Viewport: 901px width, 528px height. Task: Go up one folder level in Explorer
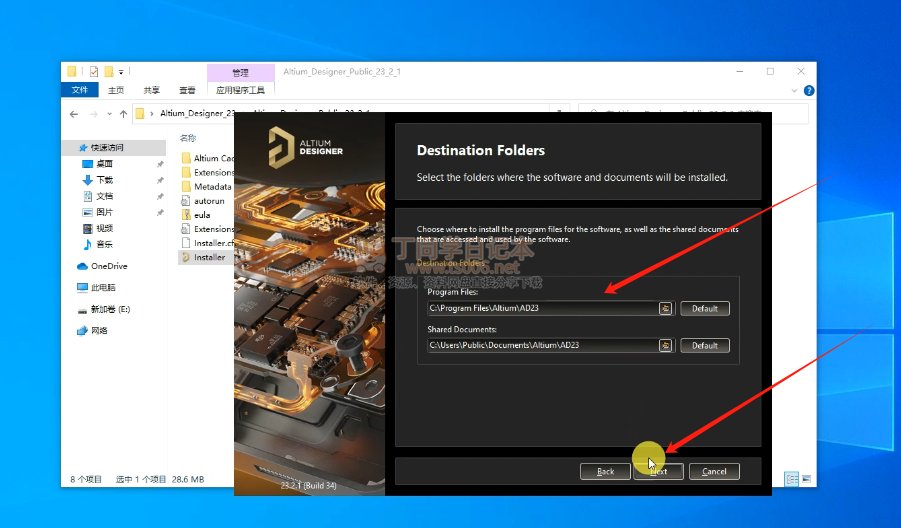[x=122, y=114]
